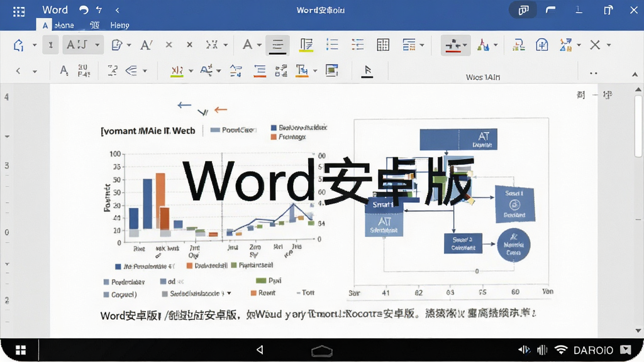Open the tab between shone and Heng
The width and height of the screenshot is (644, 362).
pyautogui.click(x=94, y=25)
